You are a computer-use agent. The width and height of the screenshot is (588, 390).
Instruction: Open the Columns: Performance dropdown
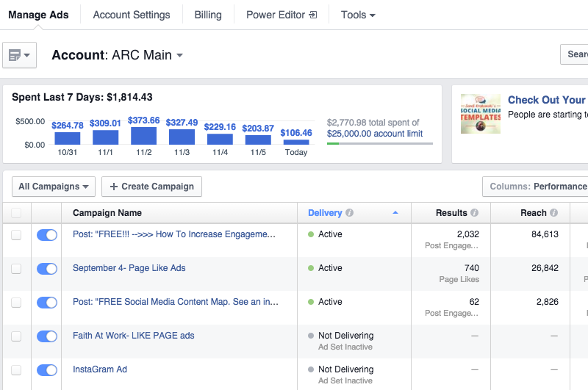coord(537,187)
